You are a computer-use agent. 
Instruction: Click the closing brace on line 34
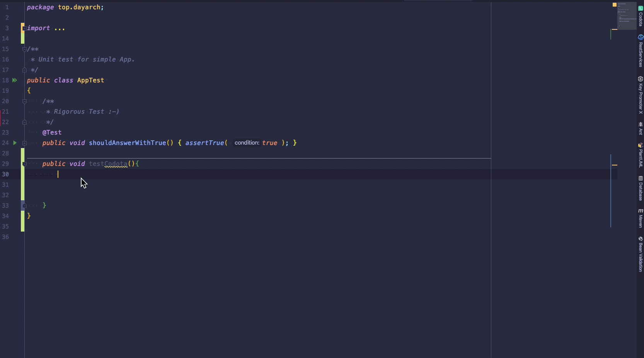(x=29, y=216)
